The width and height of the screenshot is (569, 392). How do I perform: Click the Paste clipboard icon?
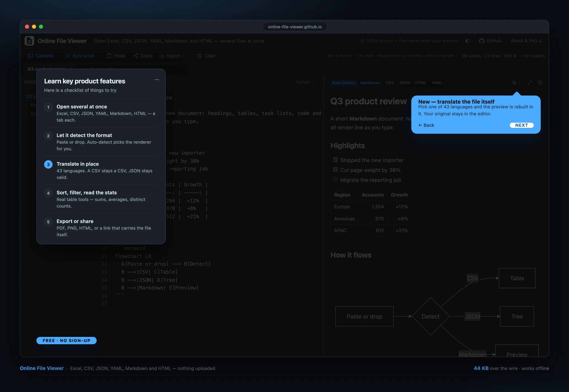pos(109,56)
